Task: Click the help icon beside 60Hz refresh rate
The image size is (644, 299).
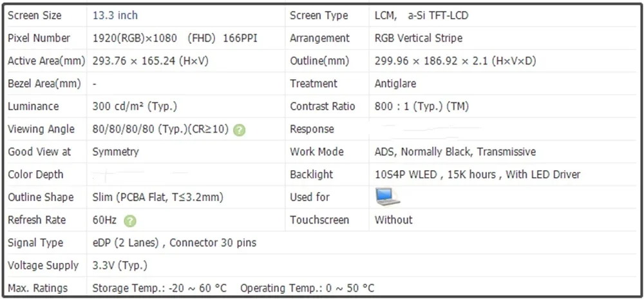Action: coord(130,221)
